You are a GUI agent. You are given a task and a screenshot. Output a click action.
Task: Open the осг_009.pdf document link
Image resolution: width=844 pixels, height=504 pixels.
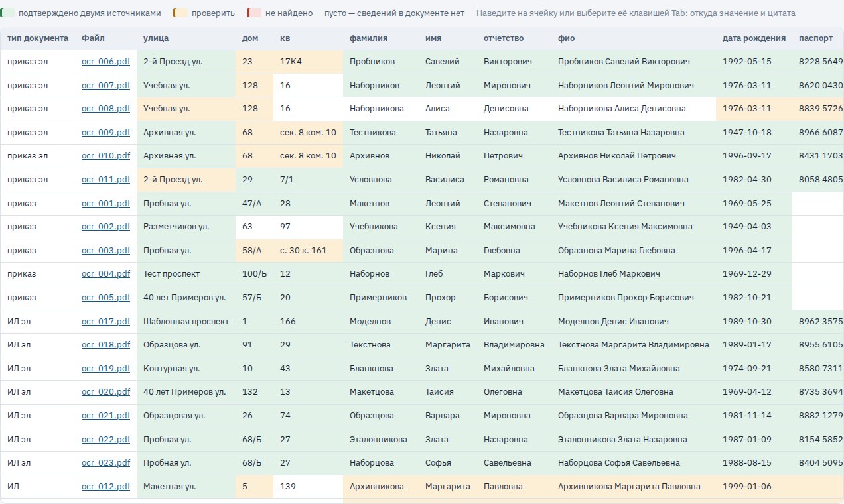click(x=106, y=133)
